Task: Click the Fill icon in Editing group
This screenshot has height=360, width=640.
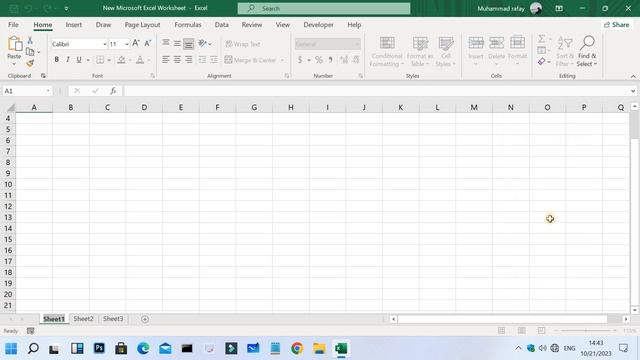Action: (542, 50)
